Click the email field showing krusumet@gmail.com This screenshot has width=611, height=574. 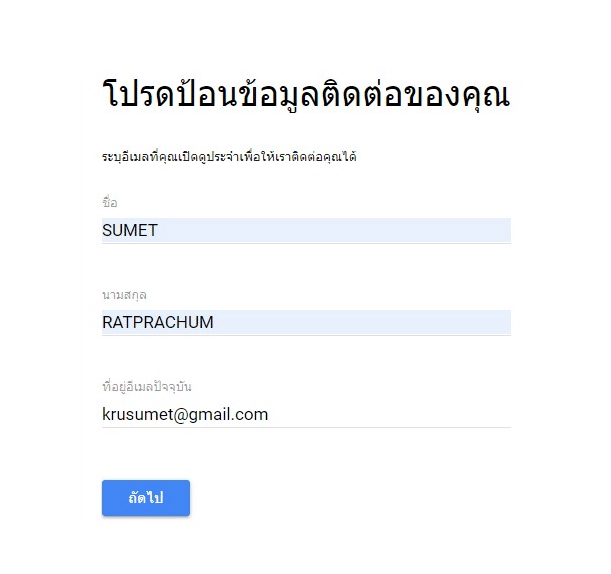point(306,415)
